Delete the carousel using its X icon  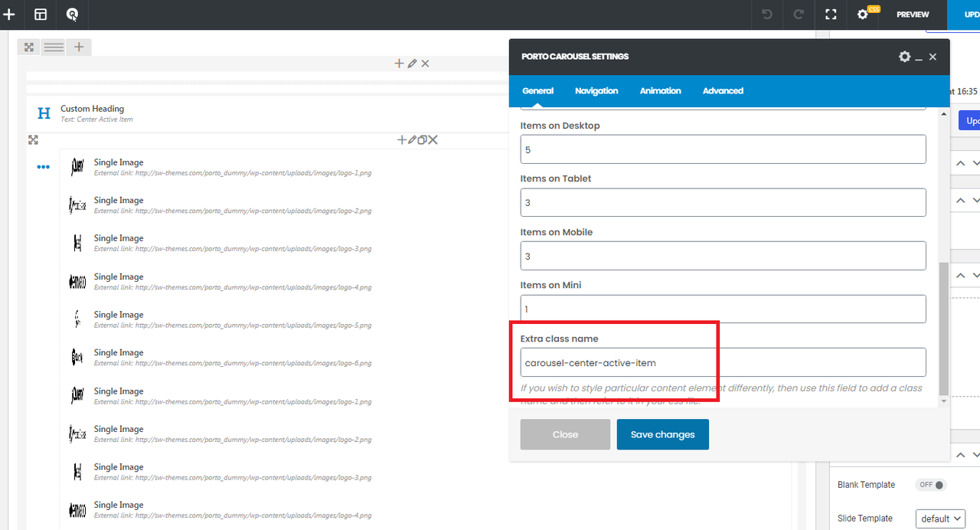coord(433,140)
